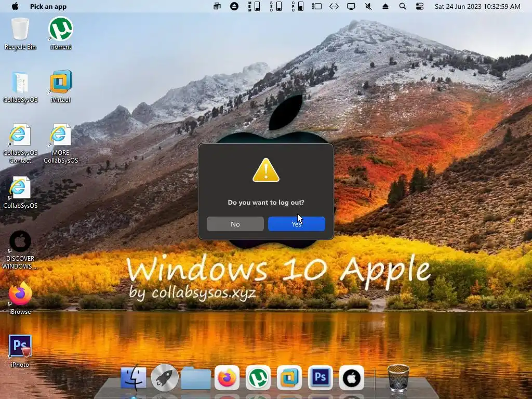Check the MEM usage indicator

tap(254, 6)
